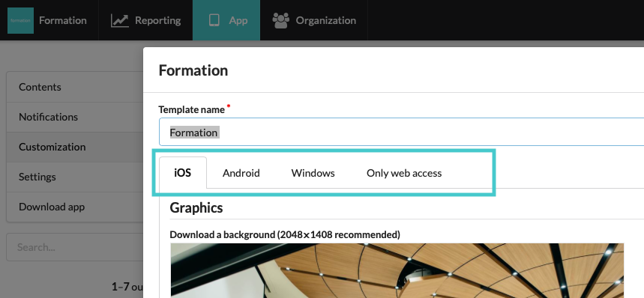Click the Graphics section heading
The image size is (644, 298).
[196, 207]
